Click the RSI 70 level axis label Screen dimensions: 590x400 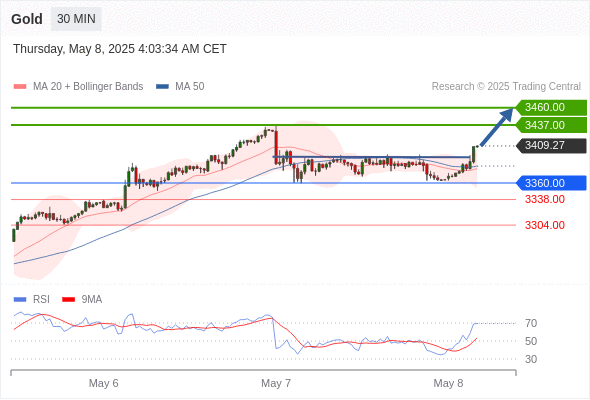(x=531, y=323)
